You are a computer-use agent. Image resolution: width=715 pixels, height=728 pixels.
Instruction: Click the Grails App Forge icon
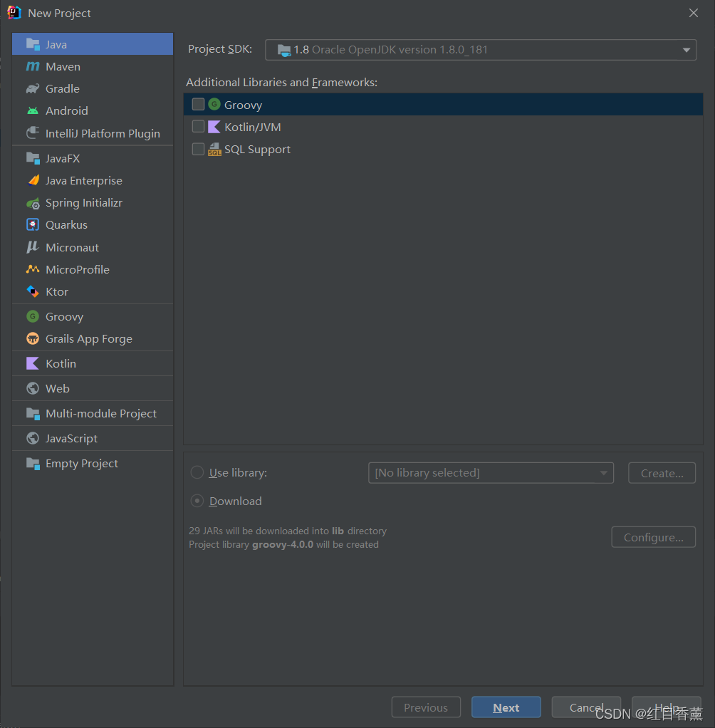[x=33, y=339]
